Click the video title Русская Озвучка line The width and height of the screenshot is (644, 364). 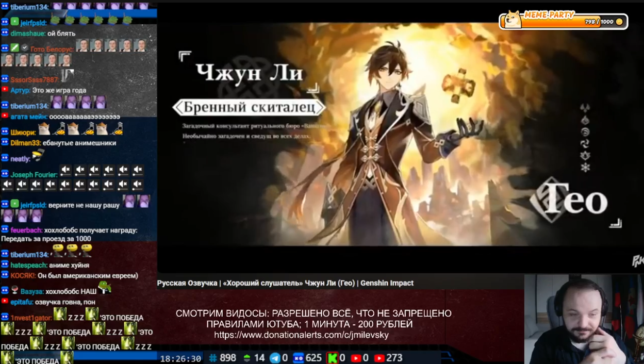285,283
